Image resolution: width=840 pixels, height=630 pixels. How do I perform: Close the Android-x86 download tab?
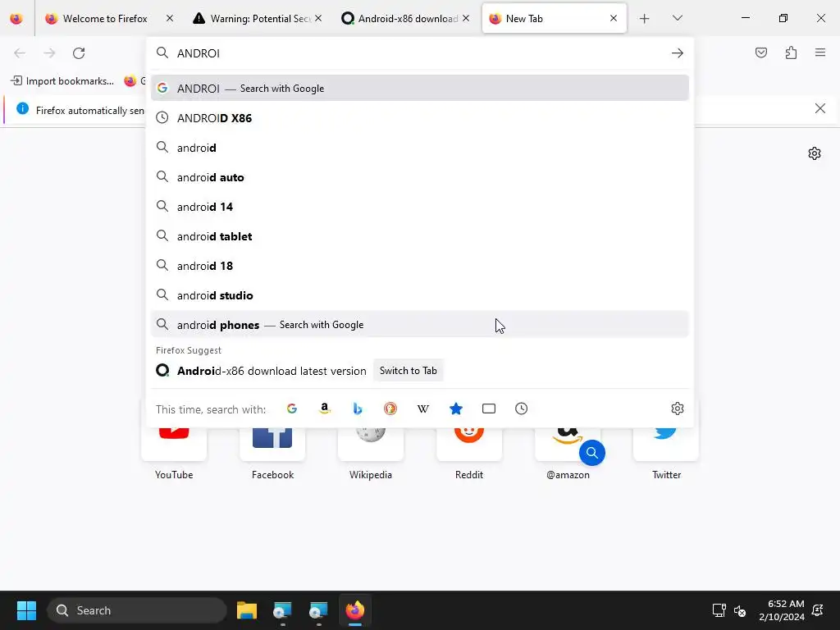(466, 18)
